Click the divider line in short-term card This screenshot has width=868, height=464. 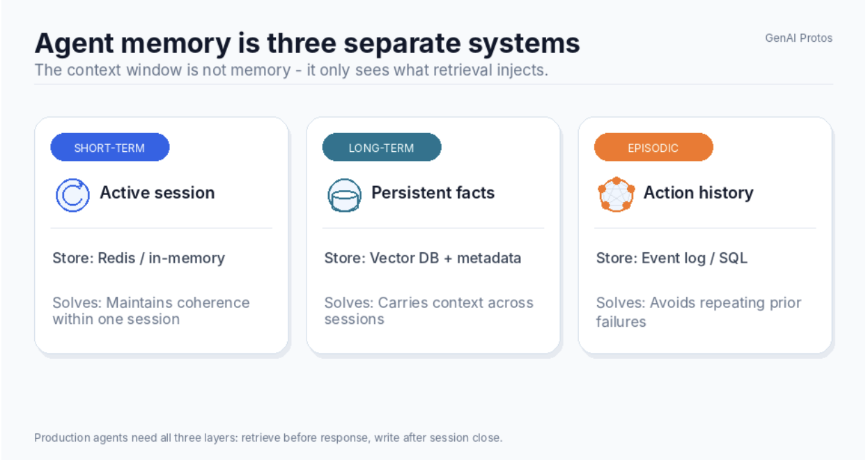[x=162, y=228]
